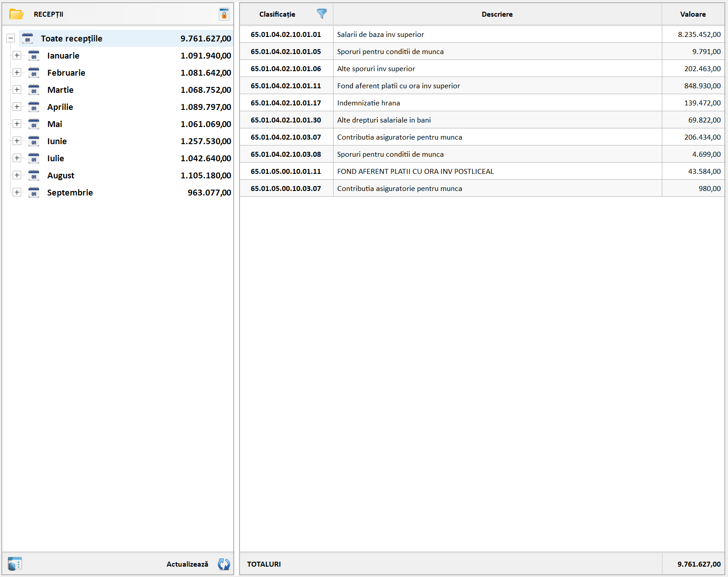Image resolution: width=728 pixels, height=577 pixels.
Task: Select row 65.01.04.02.10.01.01
Action: click(482, 34)
